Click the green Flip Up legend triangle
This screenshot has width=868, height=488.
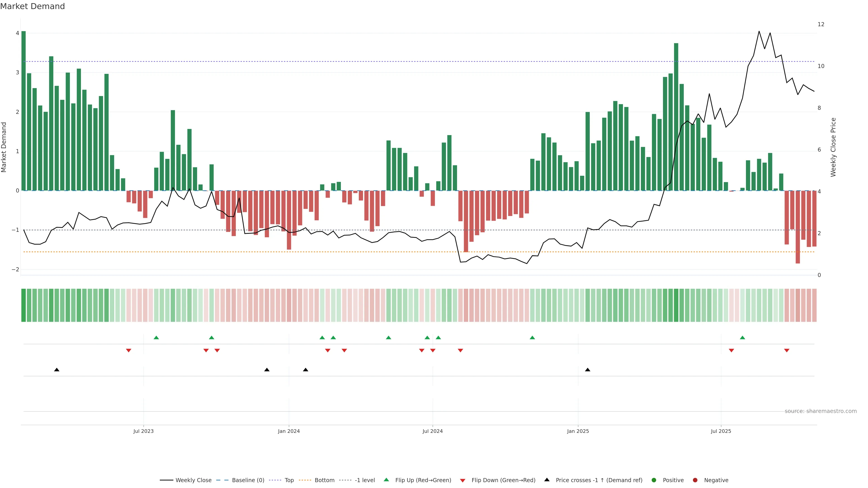(x=387, y=480)
